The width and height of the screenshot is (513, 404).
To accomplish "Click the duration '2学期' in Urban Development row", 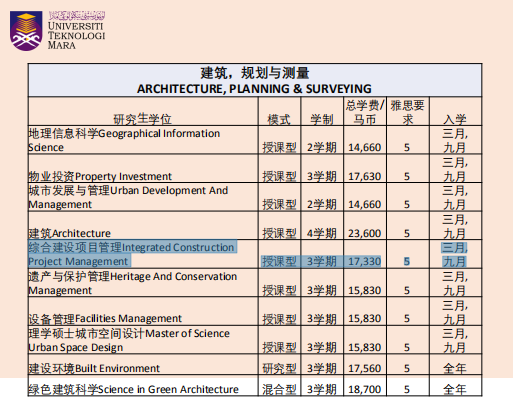I will click(322, 204).
